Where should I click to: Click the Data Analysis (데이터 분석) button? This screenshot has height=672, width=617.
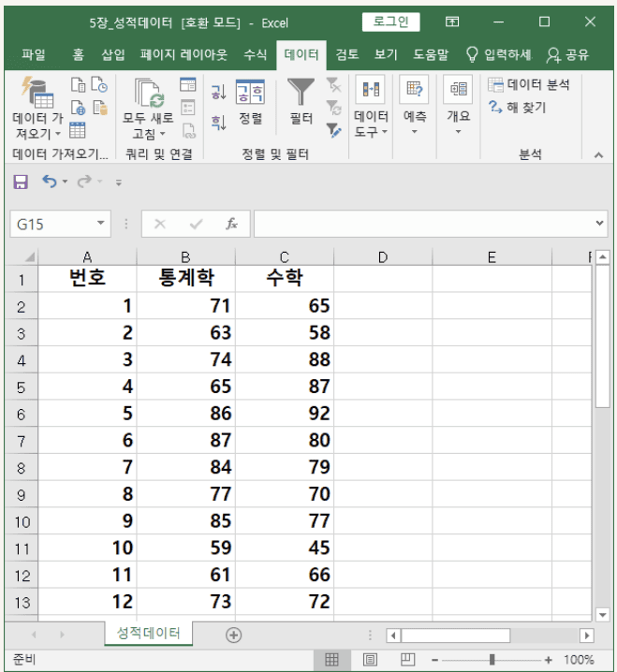click(x=529, y=84)
